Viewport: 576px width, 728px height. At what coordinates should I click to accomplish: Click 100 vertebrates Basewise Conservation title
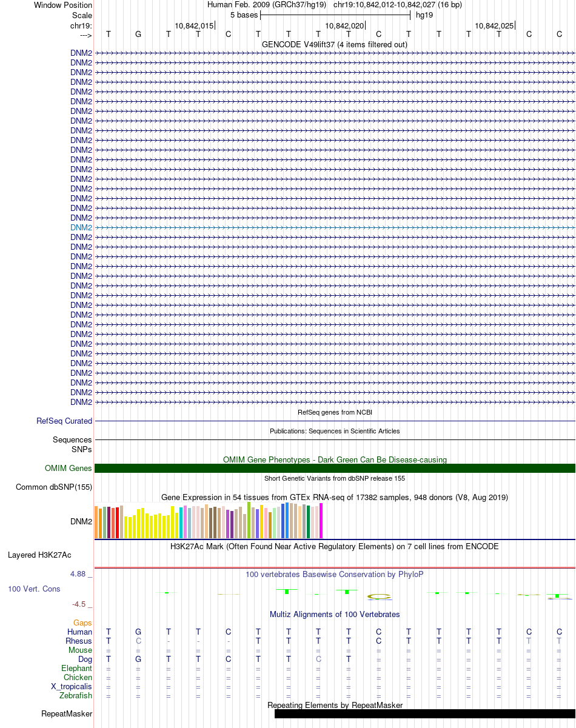click(335, 574)
